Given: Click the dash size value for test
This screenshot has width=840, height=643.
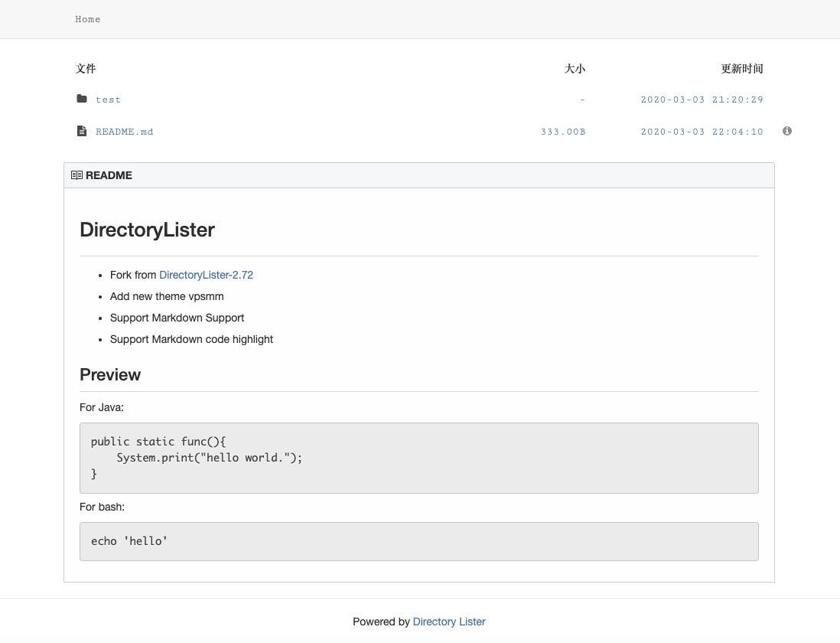Looking at the screenshot, I should (x=582, y=100).
